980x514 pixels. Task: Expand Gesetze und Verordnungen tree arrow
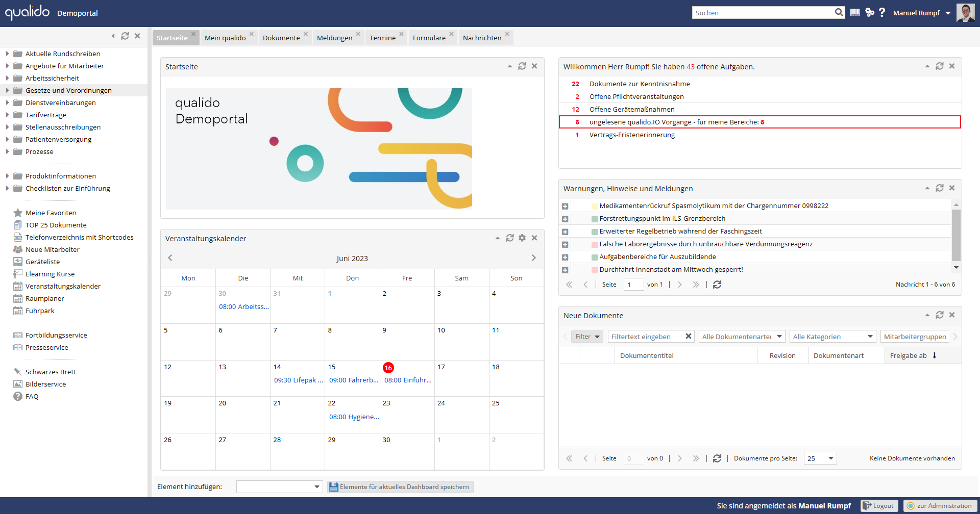(7, 90)
